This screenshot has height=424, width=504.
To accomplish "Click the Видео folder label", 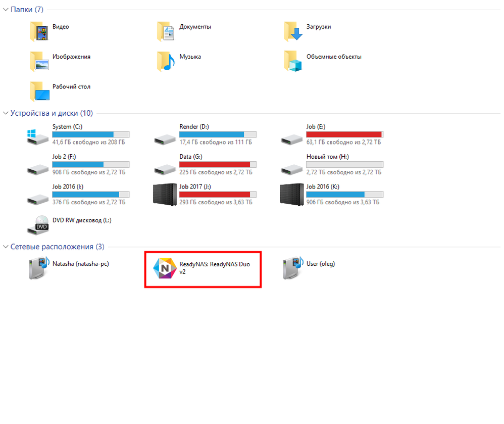I will (x=61, y=27).
